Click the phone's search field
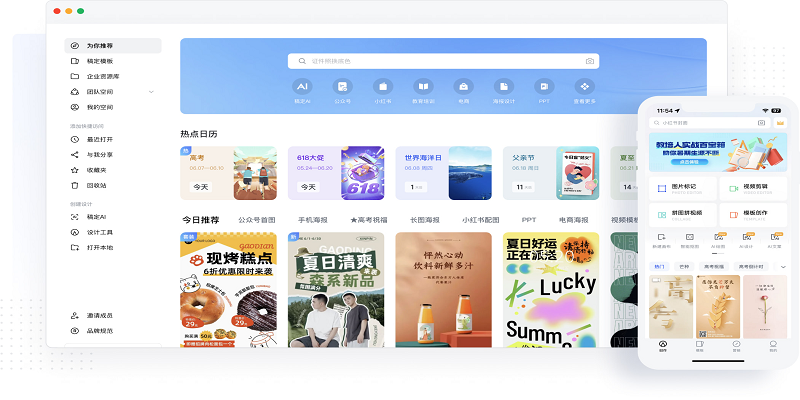800x400 pixels. [709, 123]
